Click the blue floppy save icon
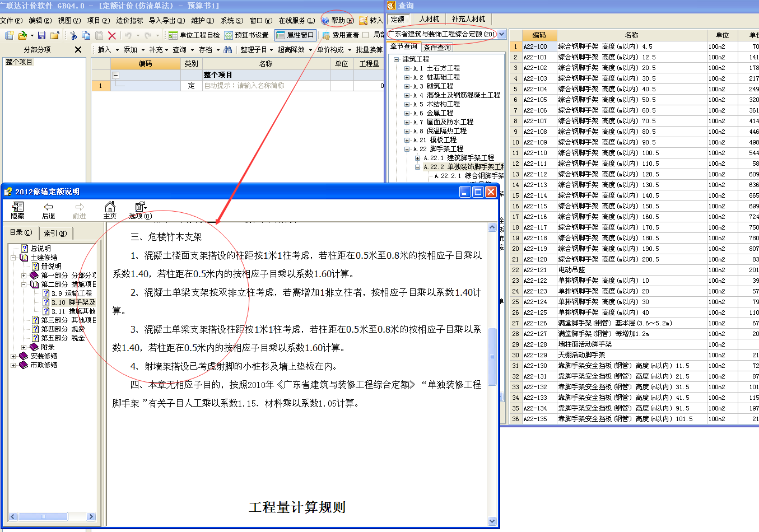 (41, 35)
